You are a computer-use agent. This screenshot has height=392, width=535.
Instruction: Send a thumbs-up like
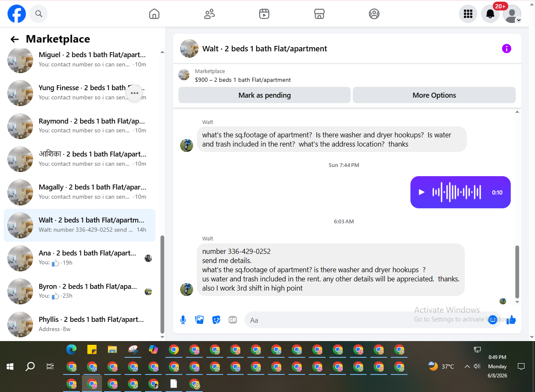[x=511, y=320]
